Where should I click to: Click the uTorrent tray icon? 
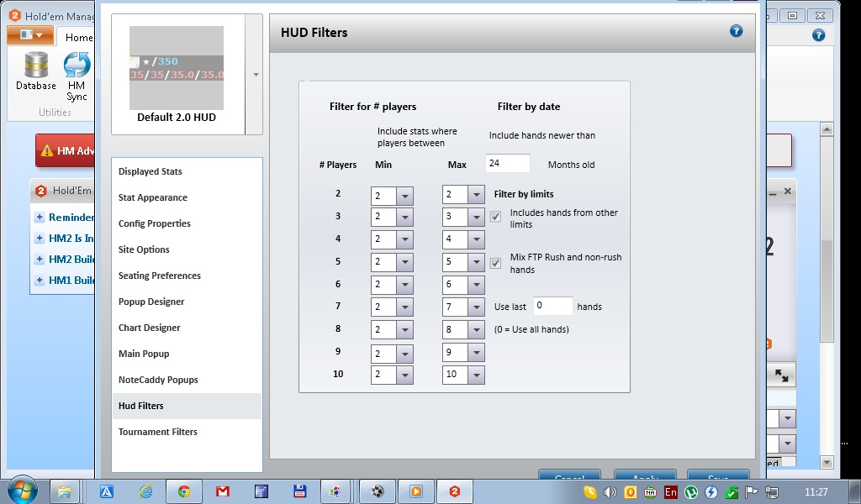pos(691,492)
